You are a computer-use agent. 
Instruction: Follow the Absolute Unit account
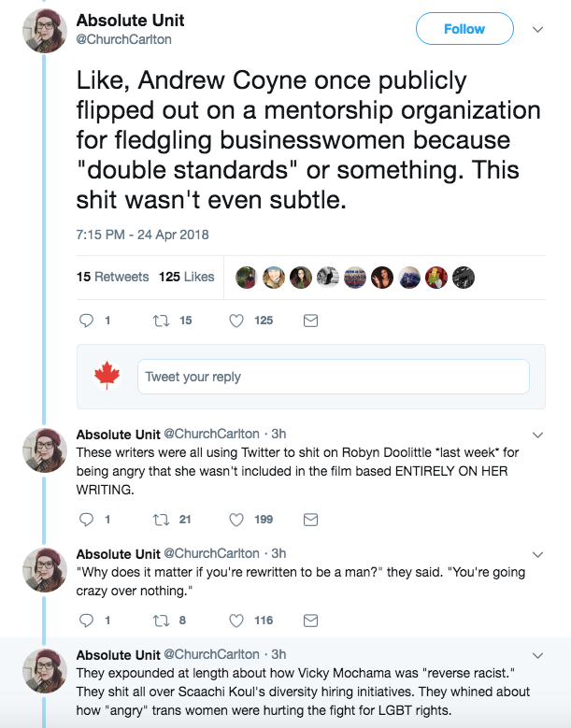coord(464,29)
